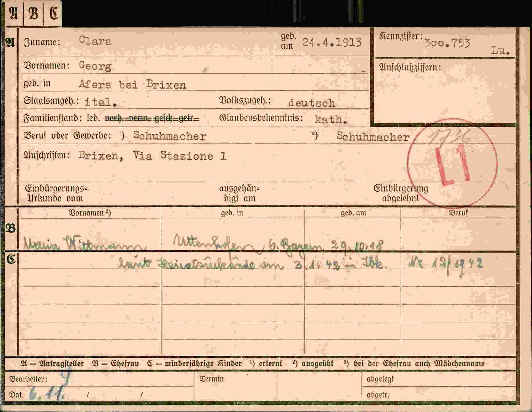This screenshot has height=412, width=532.
Task: Click the 'Zuname:' label
Action: tap(42, 42)
